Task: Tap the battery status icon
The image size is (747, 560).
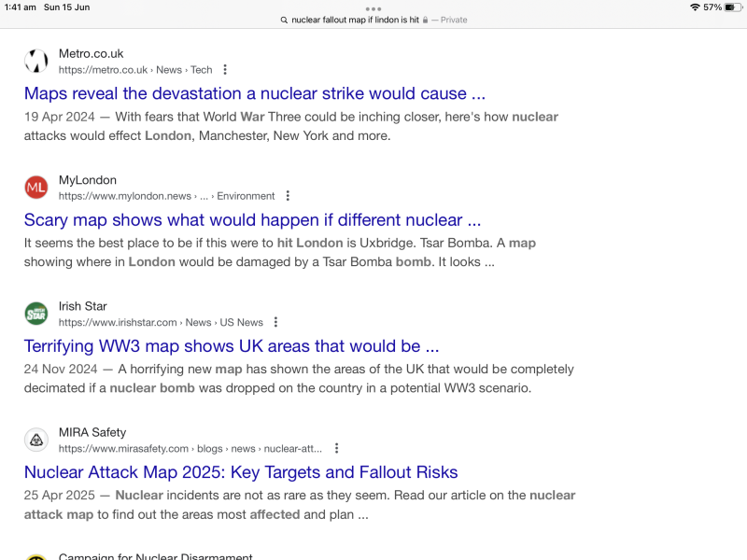Action: click(x=733, y=7)
